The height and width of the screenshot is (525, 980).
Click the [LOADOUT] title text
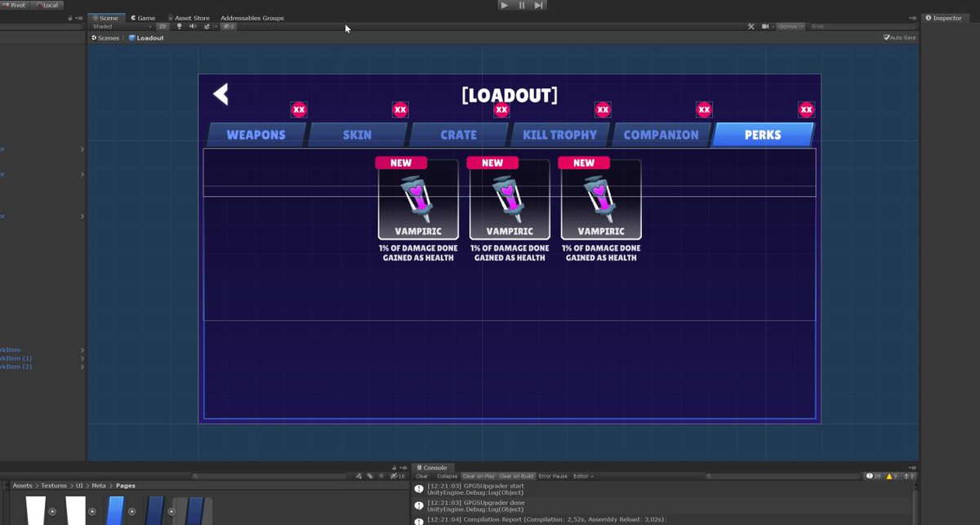point(510,95)
